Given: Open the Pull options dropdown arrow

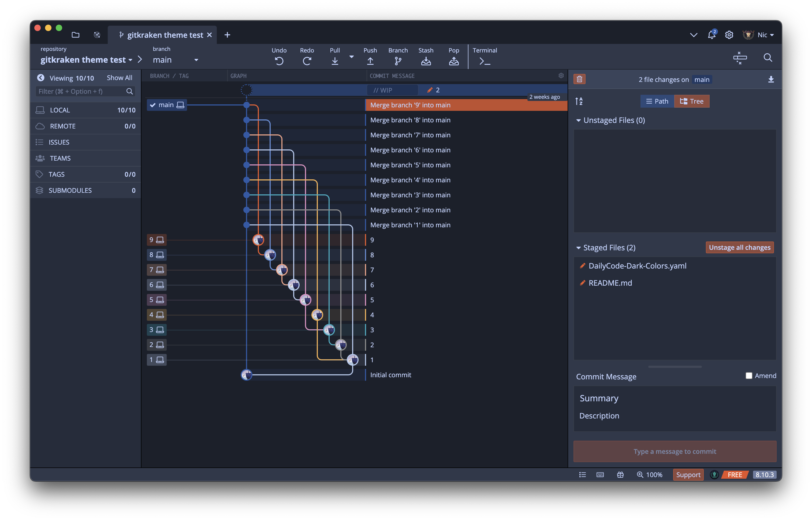Looking at the screenshot, I should 352,57.
